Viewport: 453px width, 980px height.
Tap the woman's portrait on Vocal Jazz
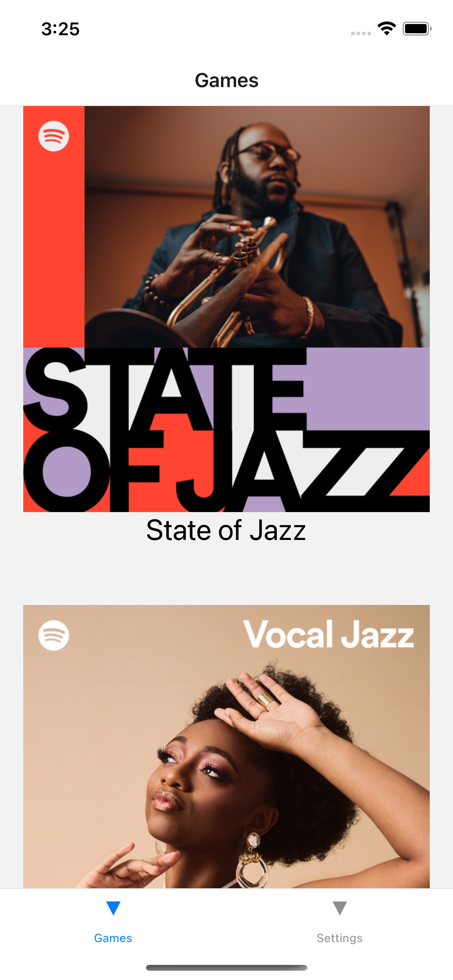(248, 774)
